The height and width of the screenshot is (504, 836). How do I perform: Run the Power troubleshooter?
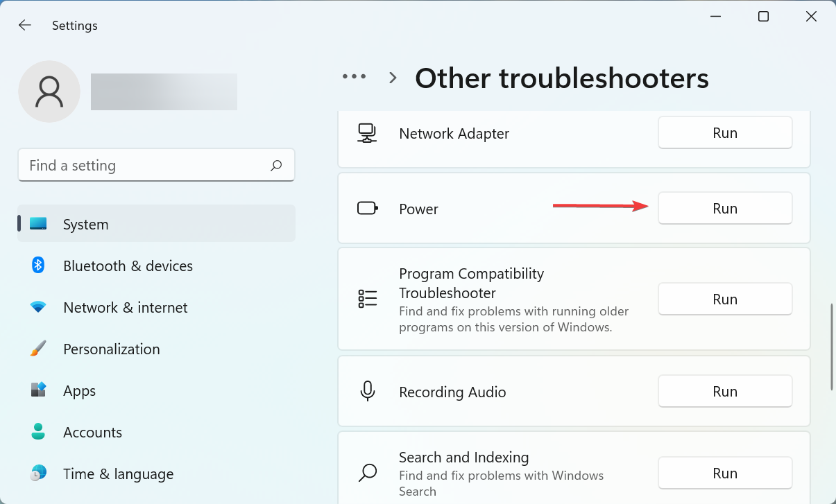tap(724, 207)
